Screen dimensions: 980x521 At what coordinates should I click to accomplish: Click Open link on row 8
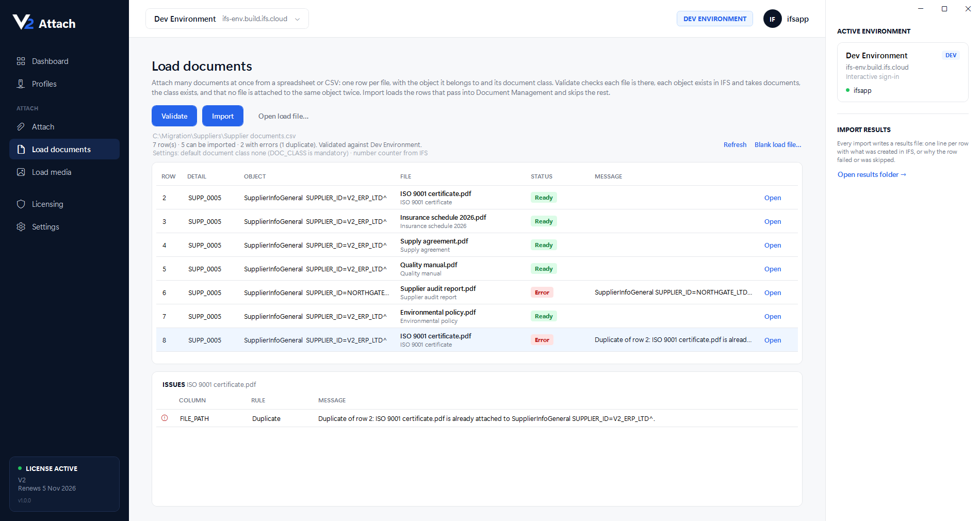(x=773, y=340)
